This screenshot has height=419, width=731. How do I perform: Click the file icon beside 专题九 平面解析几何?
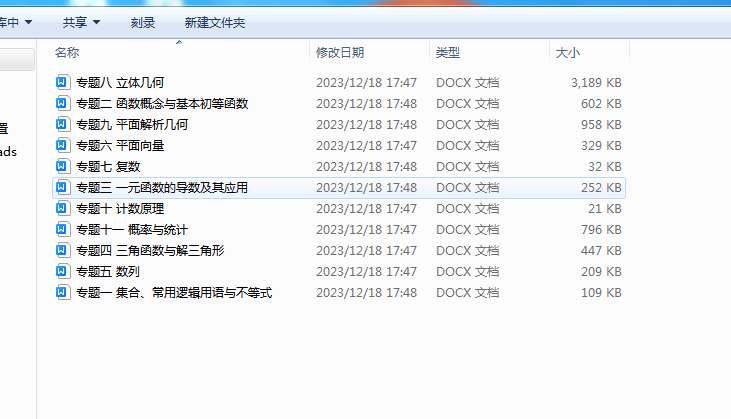tap(62, 124)
